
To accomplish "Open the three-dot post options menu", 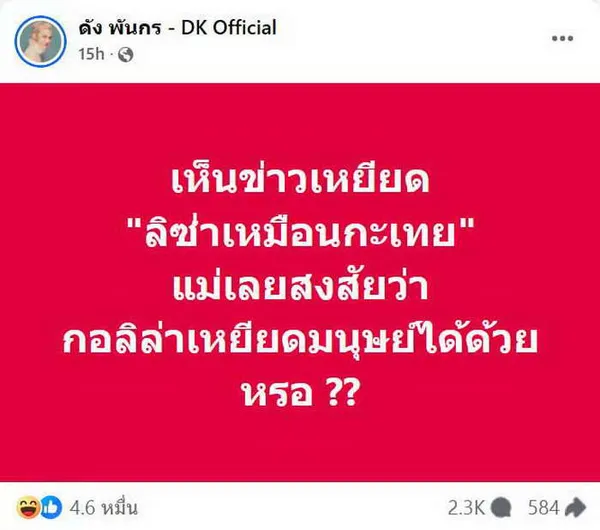I will click(562, 38).
